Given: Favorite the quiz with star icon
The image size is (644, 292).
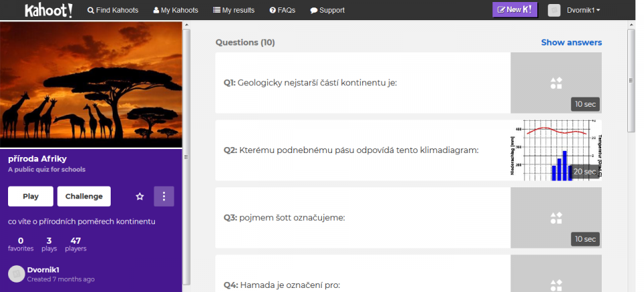Looking at the screenshot, I should (x=140, y=197).
